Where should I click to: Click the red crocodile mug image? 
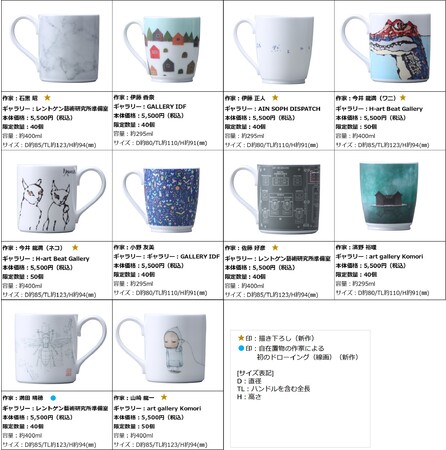[x=387, y=47]
